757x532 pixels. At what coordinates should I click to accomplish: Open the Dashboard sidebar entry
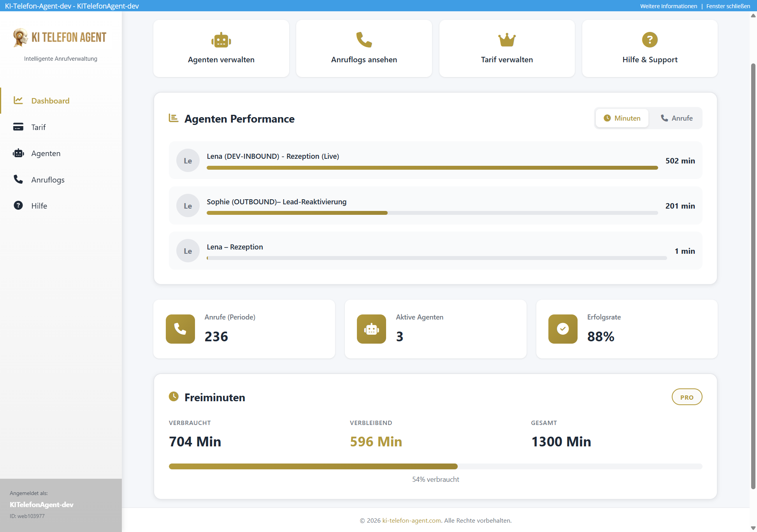50,100
